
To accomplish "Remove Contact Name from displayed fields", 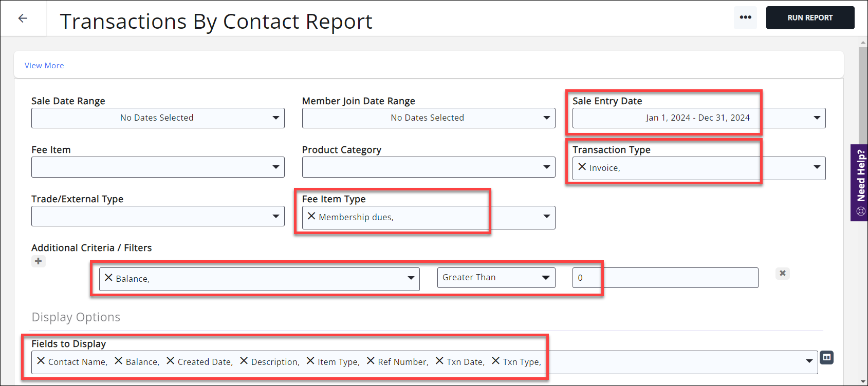I will coord(41,361).
